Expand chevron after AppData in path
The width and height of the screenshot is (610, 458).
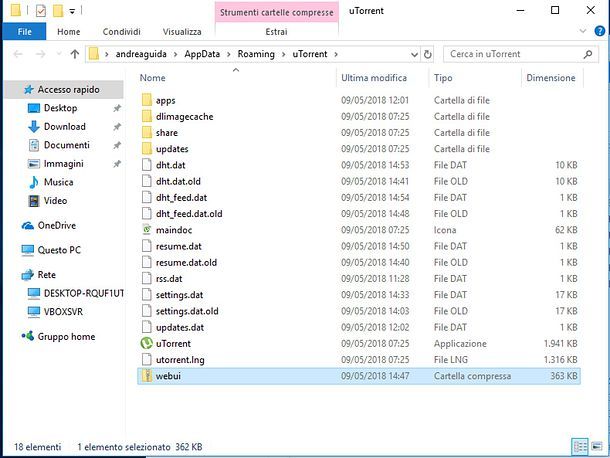pos(229,54)
